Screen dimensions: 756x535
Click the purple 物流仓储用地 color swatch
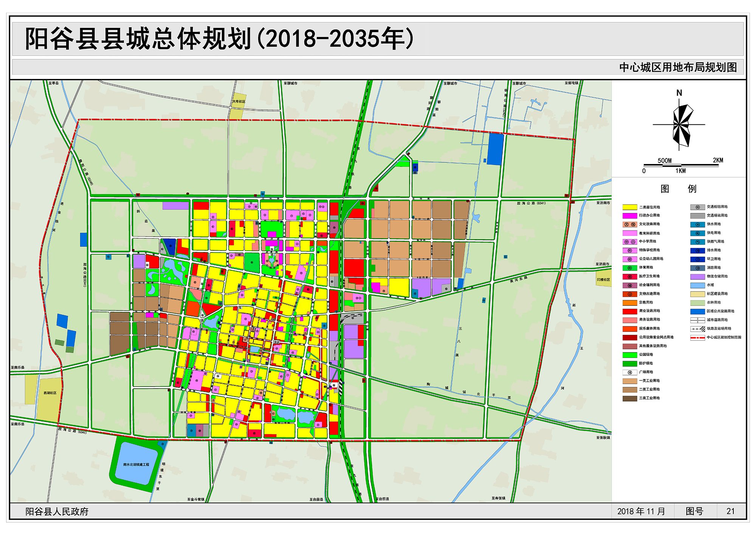(x=697, y=276)
